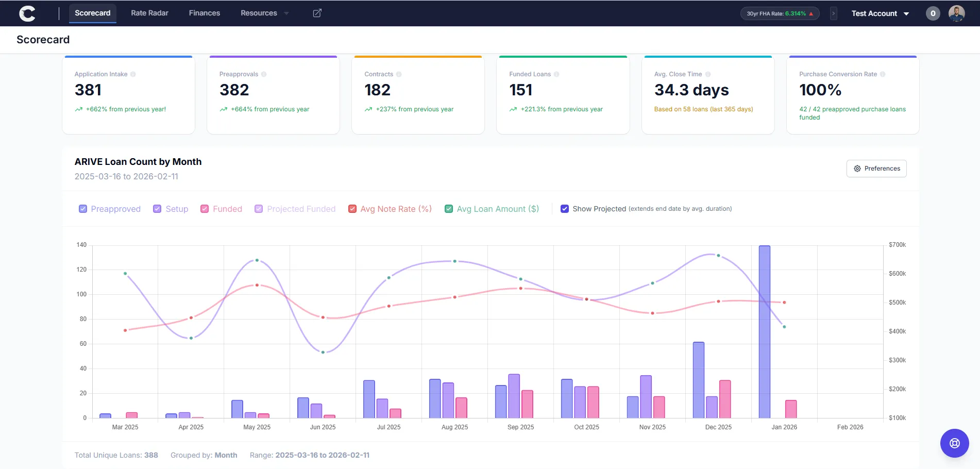Click the Jul 2025 preapproved bar

[369, 399]
